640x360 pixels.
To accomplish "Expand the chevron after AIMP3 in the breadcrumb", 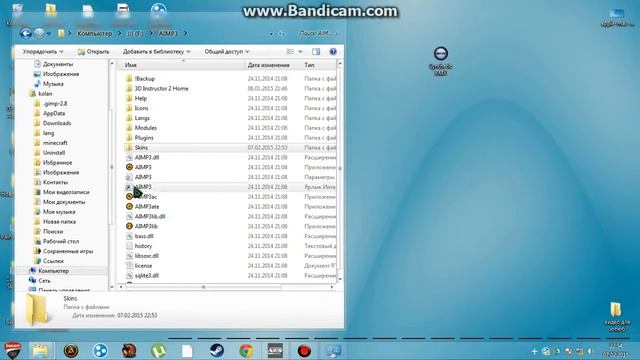I will coord(186,33).
